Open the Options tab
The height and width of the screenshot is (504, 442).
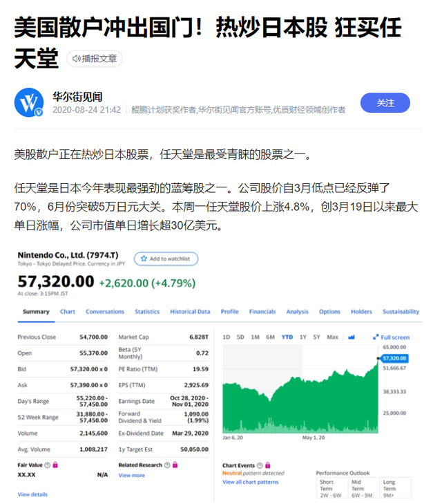(329, 312)
